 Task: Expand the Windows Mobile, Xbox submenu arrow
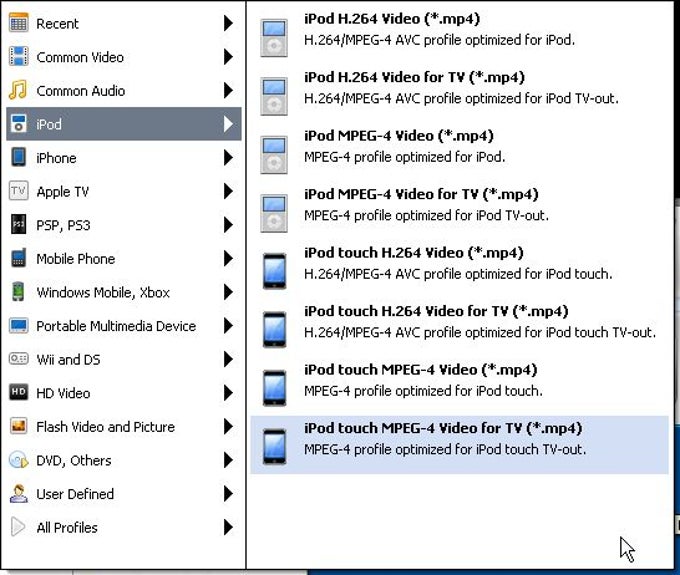coord(228,292)
